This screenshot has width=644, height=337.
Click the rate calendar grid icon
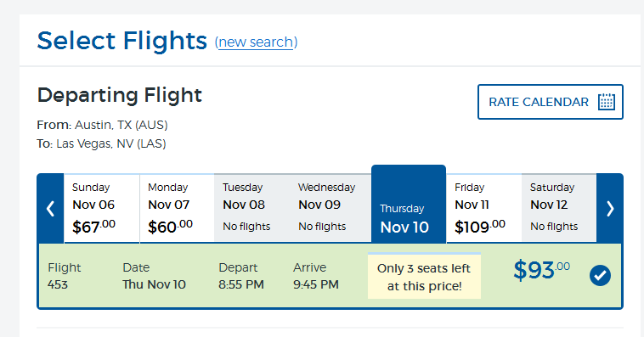click(607, 102)
